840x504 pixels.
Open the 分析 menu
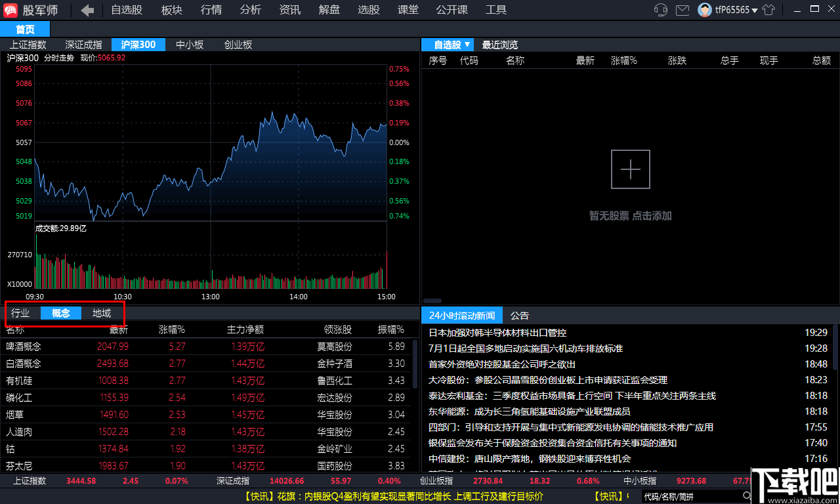(251, 10)
